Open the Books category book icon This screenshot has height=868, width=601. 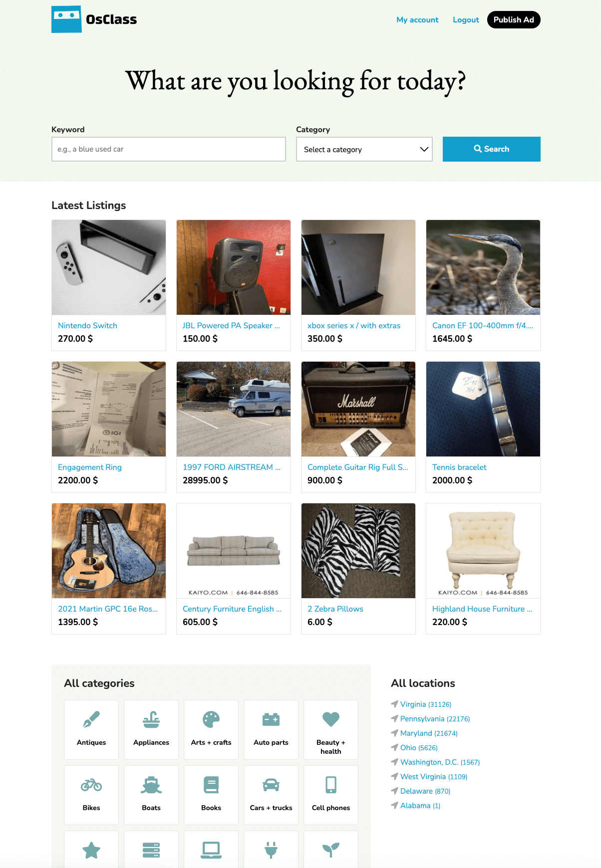211,785
